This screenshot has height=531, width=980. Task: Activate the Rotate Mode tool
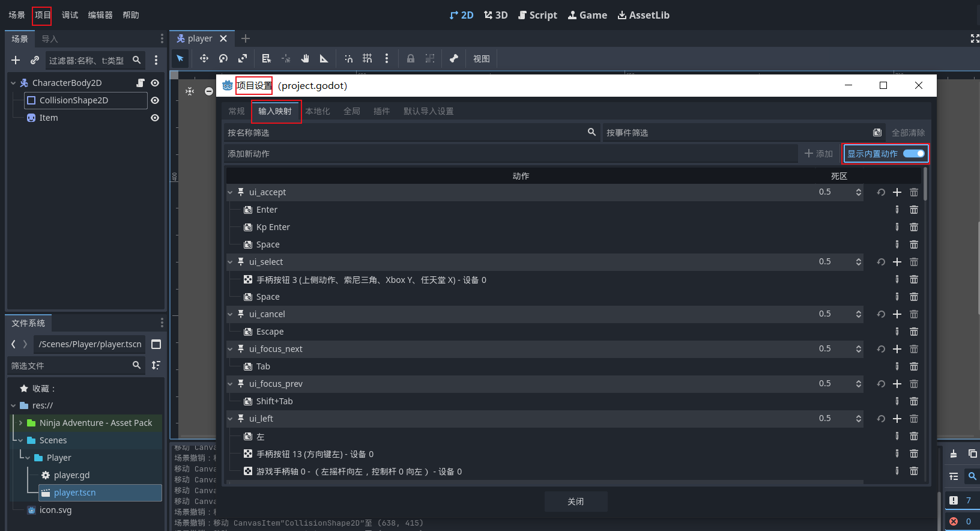[223, 58]
